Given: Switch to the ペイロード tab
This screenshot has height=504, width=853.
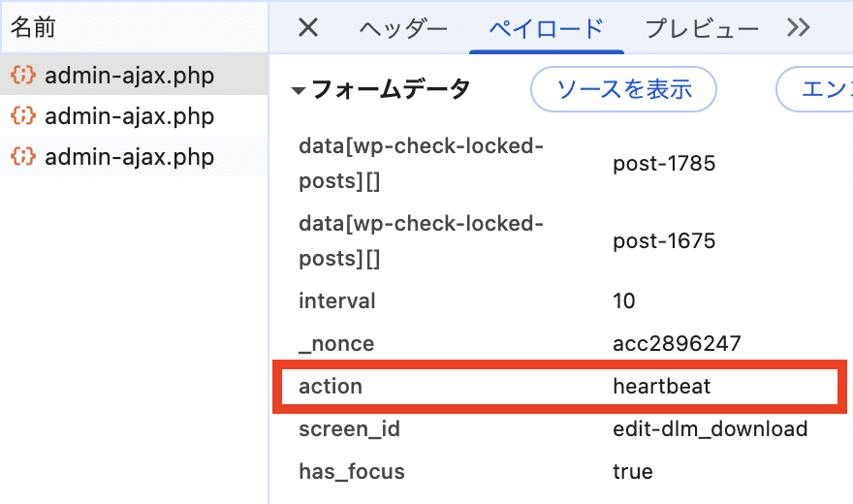Looking at the screenshot, I should (x=546, y=29).
